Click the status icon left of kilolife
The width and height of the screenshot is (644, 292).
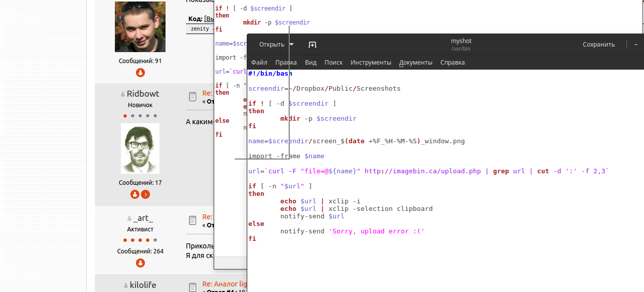point(126,285)
